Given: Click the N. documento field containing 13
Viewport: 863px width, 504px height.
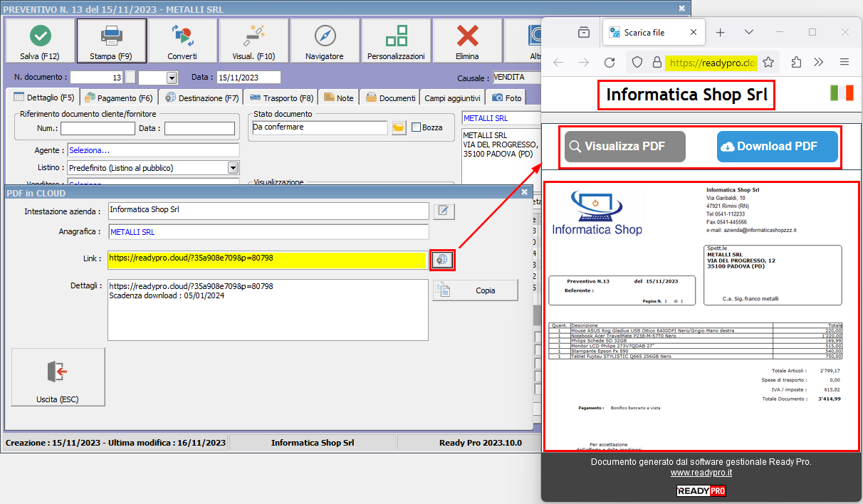Looking at the screenshot, I should 97,78.
